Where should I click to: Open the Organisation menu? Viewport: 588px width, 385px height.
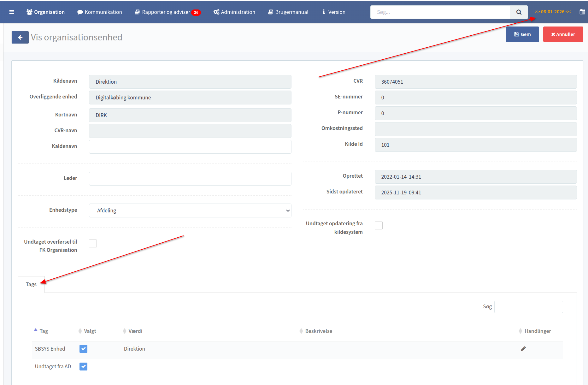46,12
